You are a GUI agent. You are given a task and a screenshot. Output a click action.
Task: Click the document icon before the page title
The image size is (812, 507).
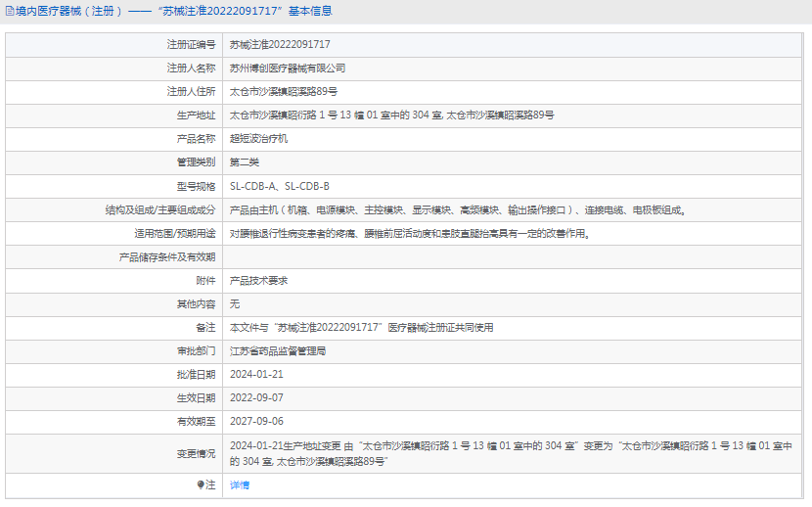tap(10, 11)
